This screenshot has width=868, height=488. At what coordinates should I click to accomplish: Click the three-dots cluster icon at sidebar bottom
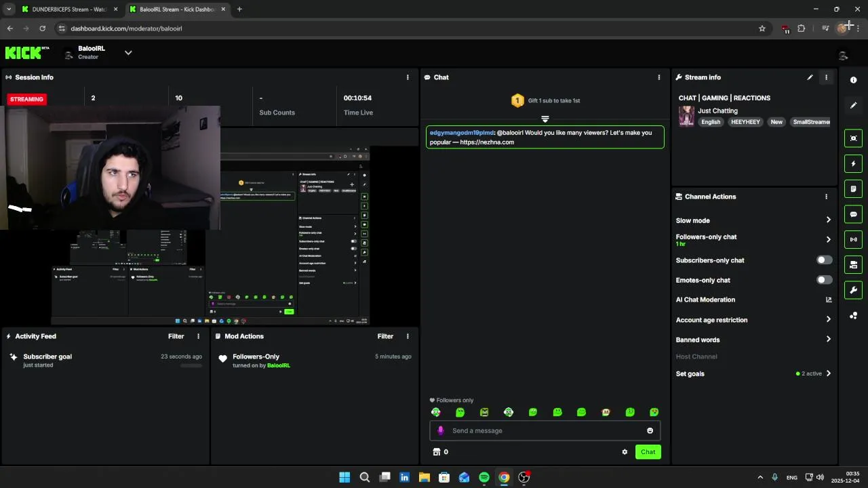[x=854, y=316]
